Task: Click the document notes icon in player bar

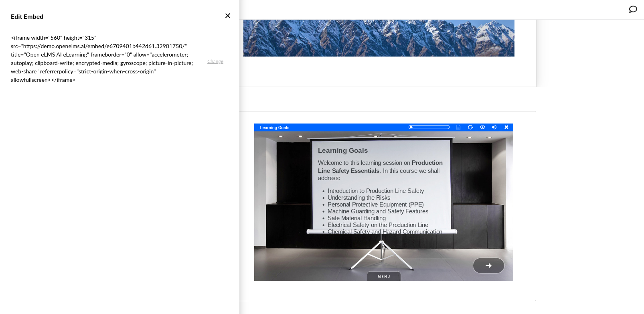Action: pyautogui.click(x=458, y=127)
